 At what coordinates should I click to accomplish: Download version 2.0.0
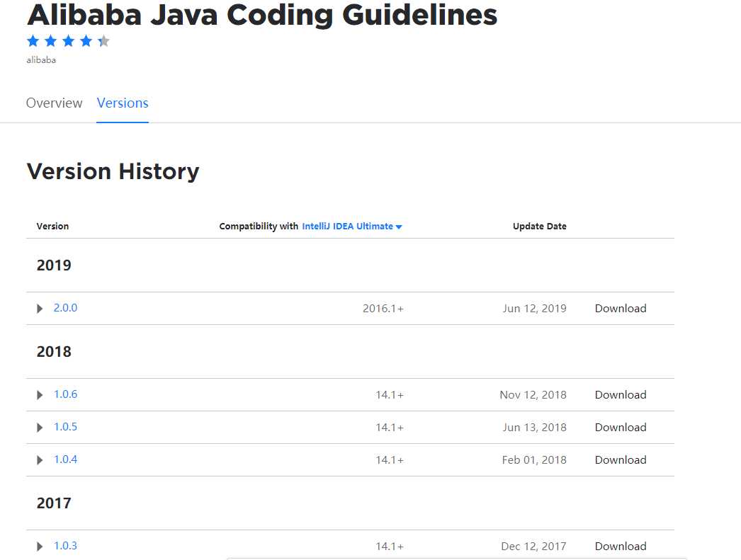coord(621,309)
